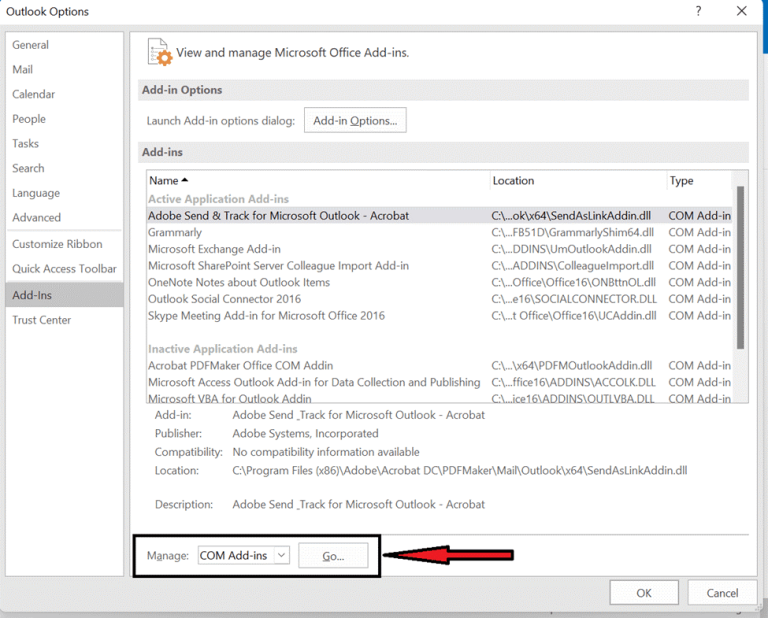Go to the Quick Access Toolbar category
The width and height of the screenshot is (768, 618).
click(x=64, y=269)
